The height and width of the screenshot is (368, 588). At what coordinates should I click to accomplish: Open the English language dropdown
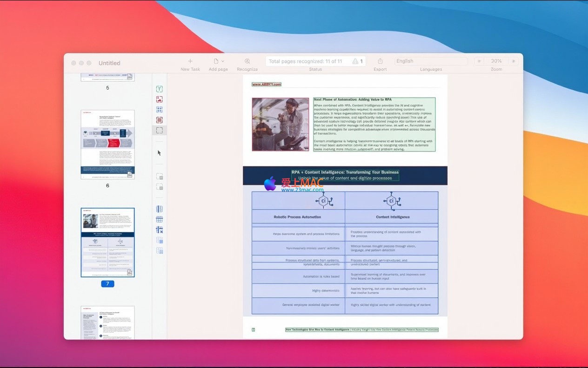pyautogui.click(x=431, y=61)
